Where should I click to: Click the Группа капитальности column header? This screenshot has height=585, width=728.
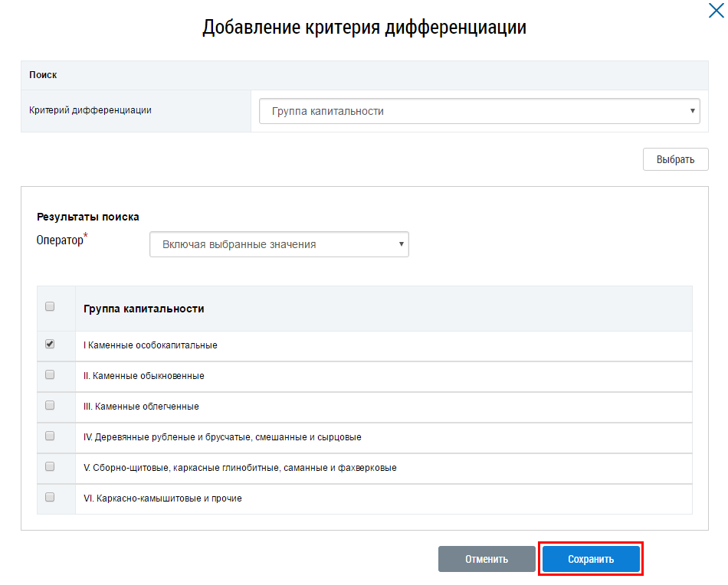144,309
